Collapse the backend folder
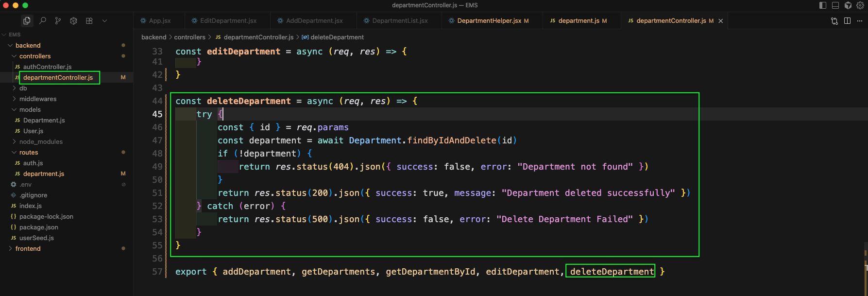The height and width of the screenshot is (296, 868). coord(28,45)
